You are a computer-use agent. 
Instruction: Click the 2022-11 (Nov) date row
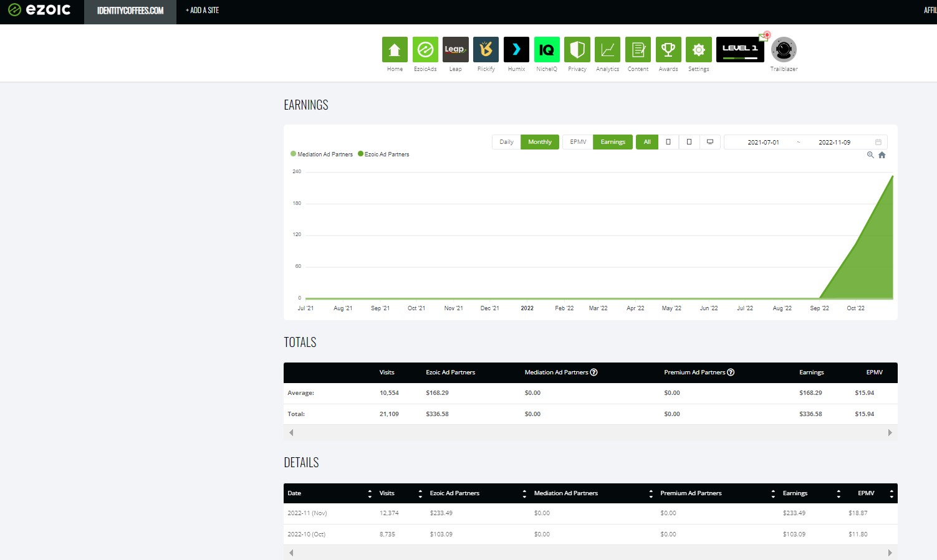click(x=307, y=513)
